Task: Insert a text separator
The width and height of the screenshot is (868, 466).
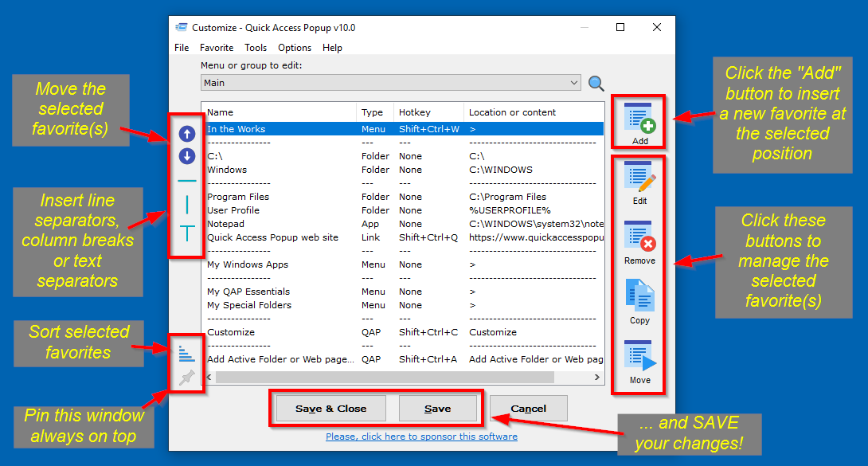Action: [x=186, y=233]
